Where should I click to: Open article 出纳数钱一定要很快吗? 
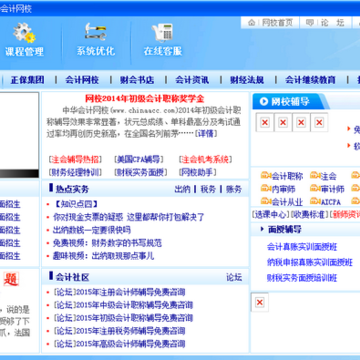[92, 230]
